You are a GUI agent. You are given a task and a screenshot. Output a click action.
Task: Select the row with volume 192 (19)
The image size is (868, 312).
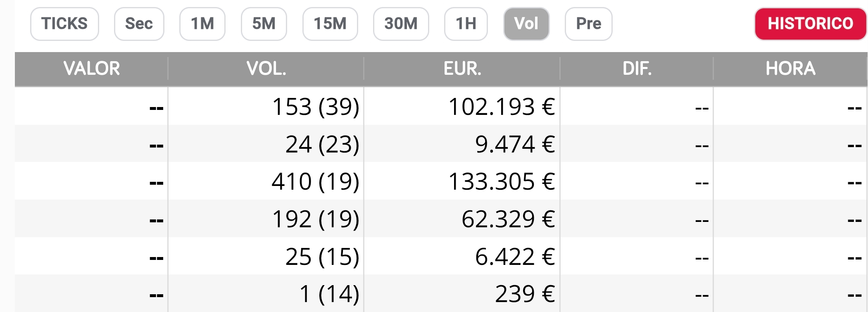tap(316, 219)
